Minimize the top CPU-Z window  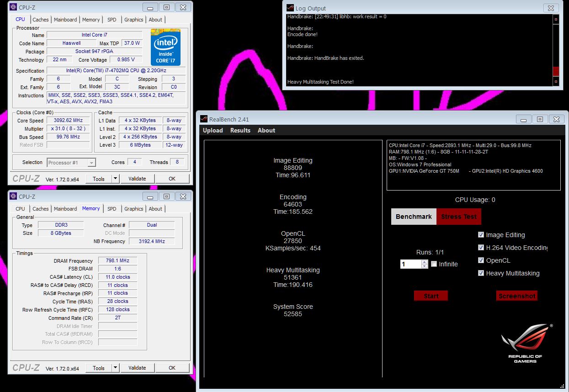(150, 7)
